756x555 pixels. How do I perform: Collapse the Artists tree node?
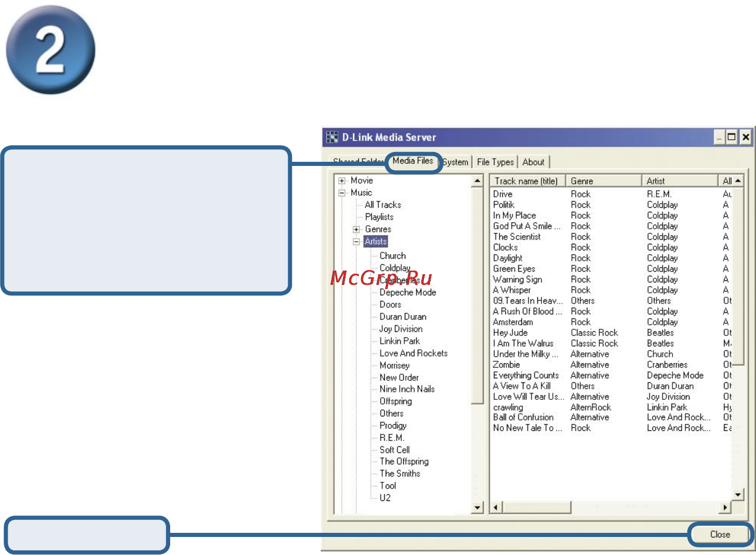(356, 242)
